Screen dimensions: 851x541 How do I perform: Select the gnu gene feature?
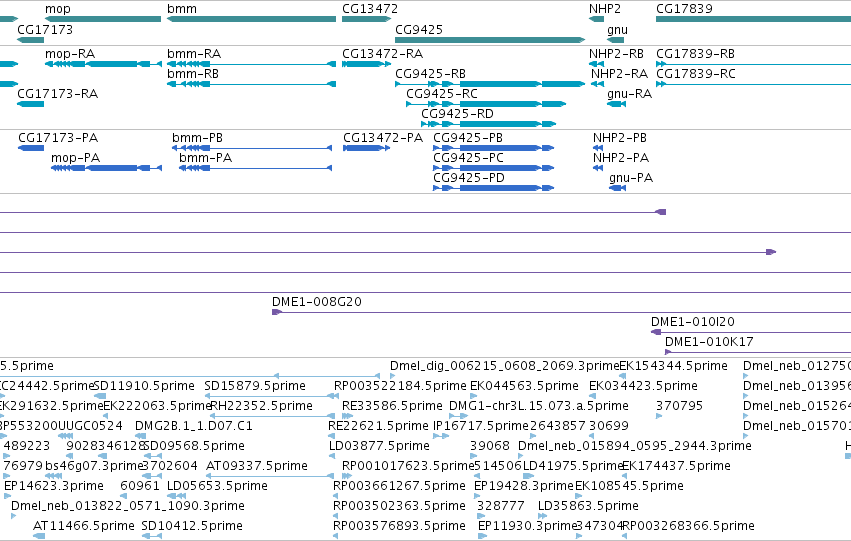click(x=615, y=40)
